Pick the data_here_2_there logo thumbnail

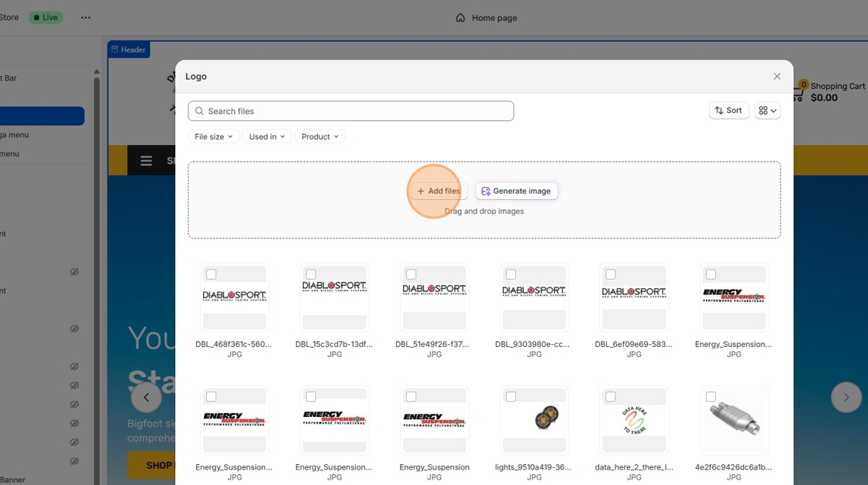coord(634,420)
